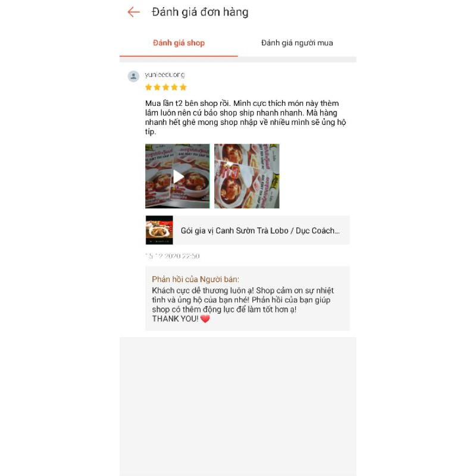The image size is (476, 476).
Task: Open the Lobo product thumbnail image
Action: tap(159, 230)
